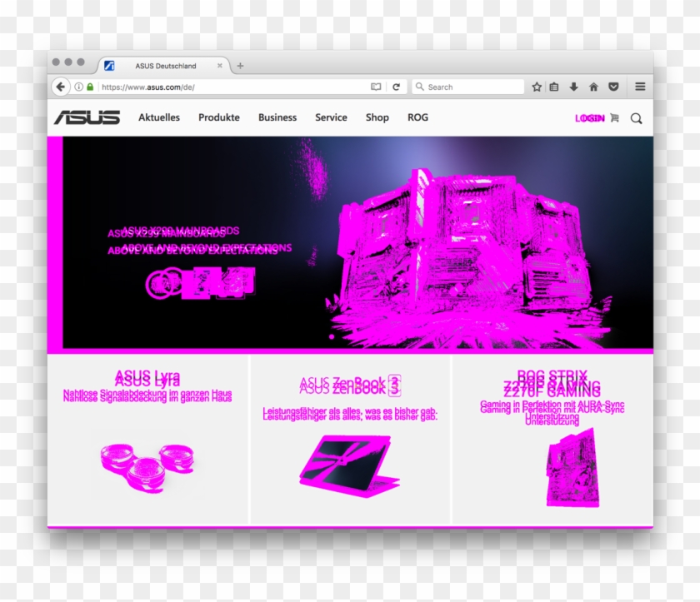
Task: Click the ASUS Lyra product image
Action: 147,467
